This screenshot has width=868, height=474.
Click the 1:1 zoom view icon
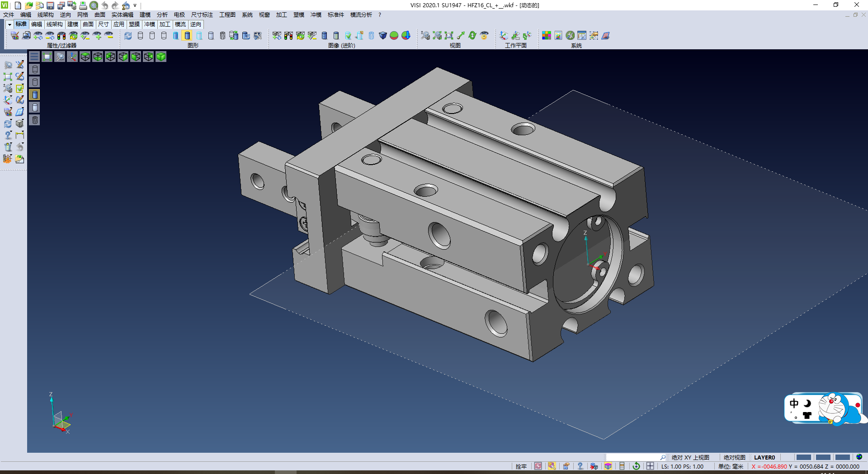point(449,35)
